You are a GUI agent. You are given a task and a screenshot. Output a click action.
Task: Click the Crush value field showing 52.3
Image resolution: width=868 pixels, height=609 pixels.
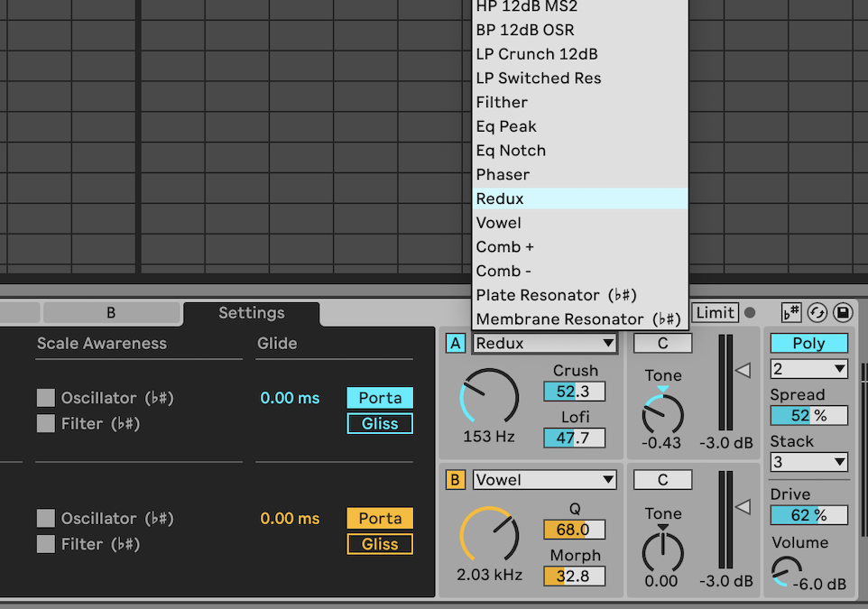(575, 391)
